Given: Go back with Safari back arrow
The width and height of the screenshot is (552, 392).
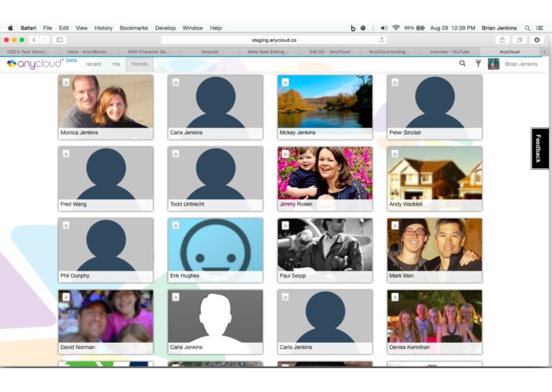Looking at the screenshot, I should tap(34, 40).
